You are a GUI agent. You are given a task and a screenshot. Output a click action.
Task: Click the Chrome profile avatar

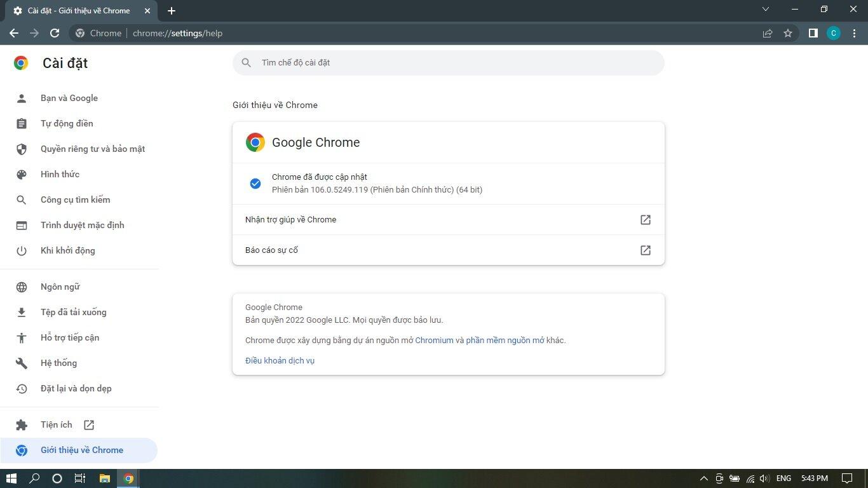[x=834, y=33]
